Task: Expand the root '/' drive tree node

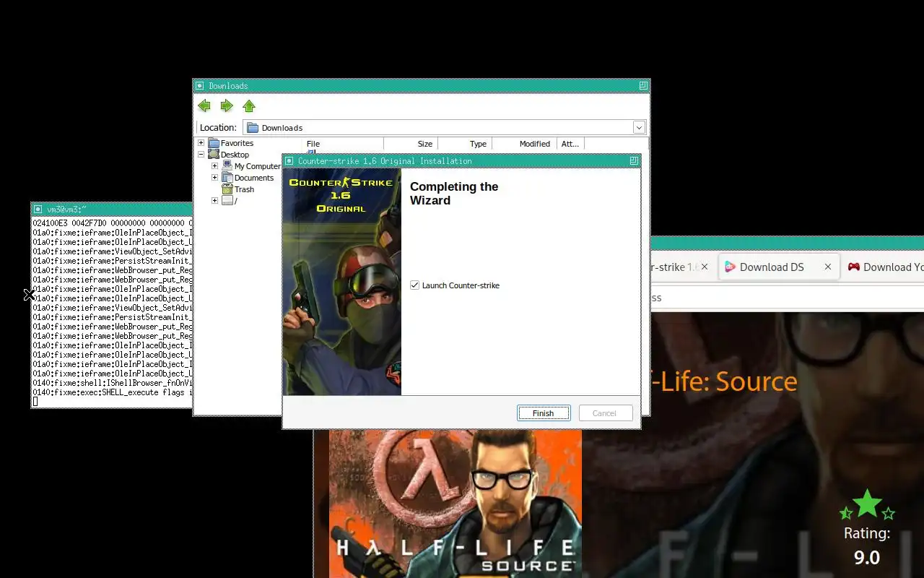Action: [x=214, y=201]
